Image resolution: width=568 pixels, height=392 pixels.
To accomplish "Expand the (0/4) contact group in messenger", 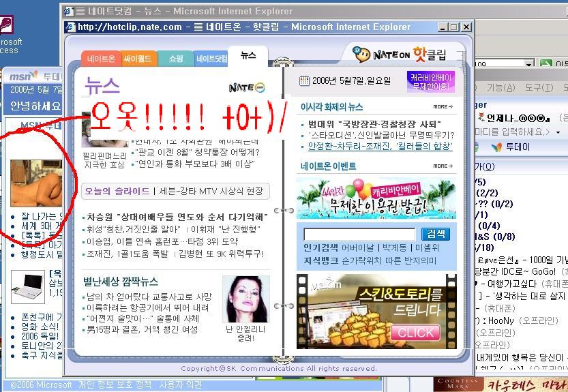I will point(489,226).
